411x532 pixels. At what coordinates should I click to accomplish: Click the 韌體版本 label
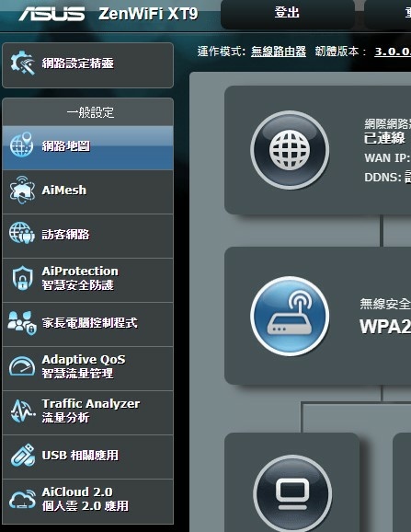(x=340, y=52)
